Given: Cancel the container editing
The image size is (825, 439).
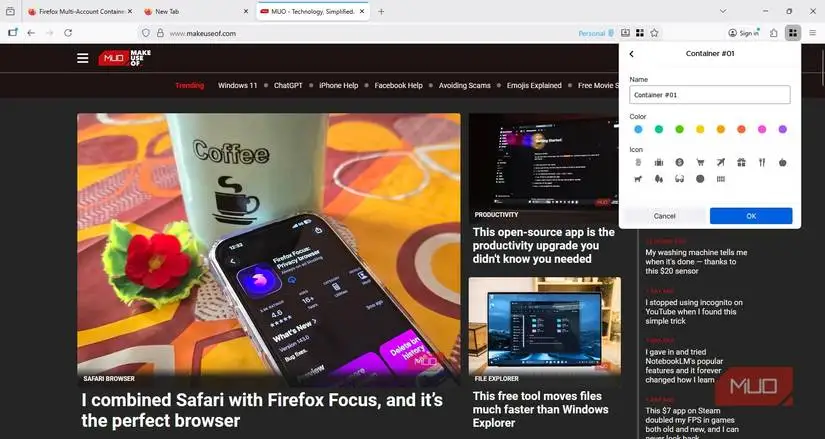Looking at the screenshot, I should click(665, 216).
